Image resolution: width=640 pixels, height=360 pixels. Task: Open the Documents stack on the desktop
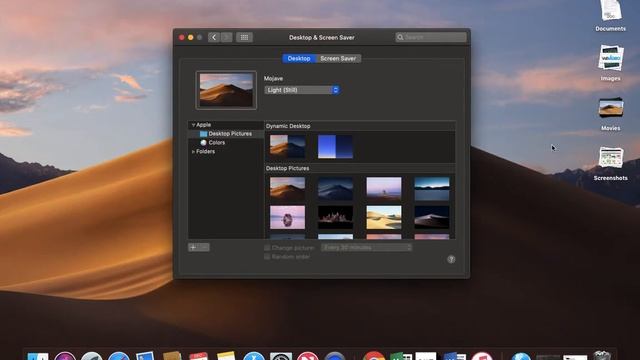pos(611,16)
